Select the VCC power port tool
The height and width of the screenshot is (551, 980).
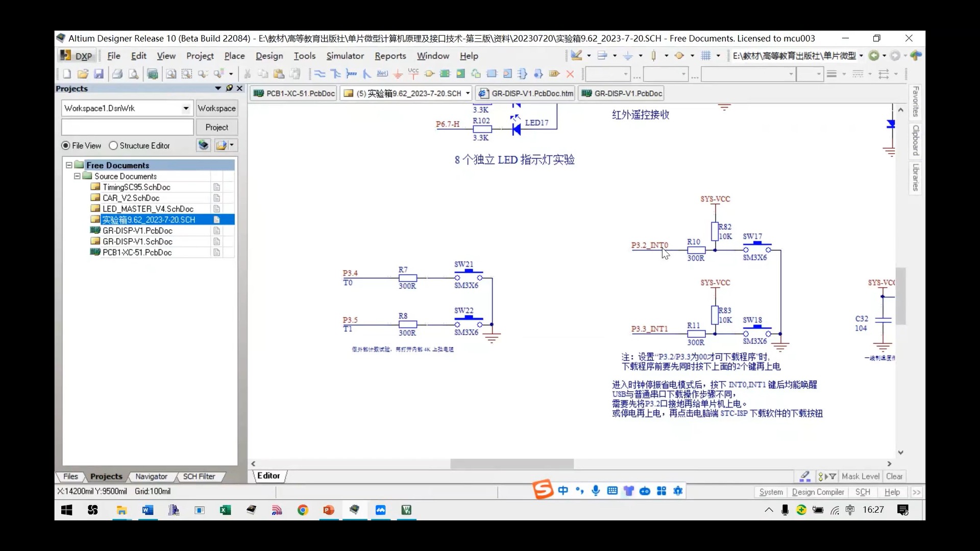tap(413, 74)
